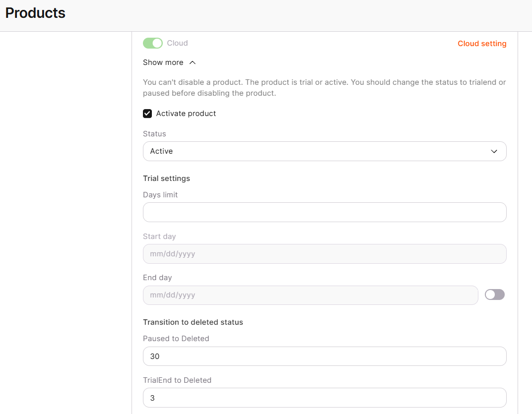Click the Transition to deleted status heading
Viewport: 532px width, 414px height.
pyautogui.click(x=193, y=322)
